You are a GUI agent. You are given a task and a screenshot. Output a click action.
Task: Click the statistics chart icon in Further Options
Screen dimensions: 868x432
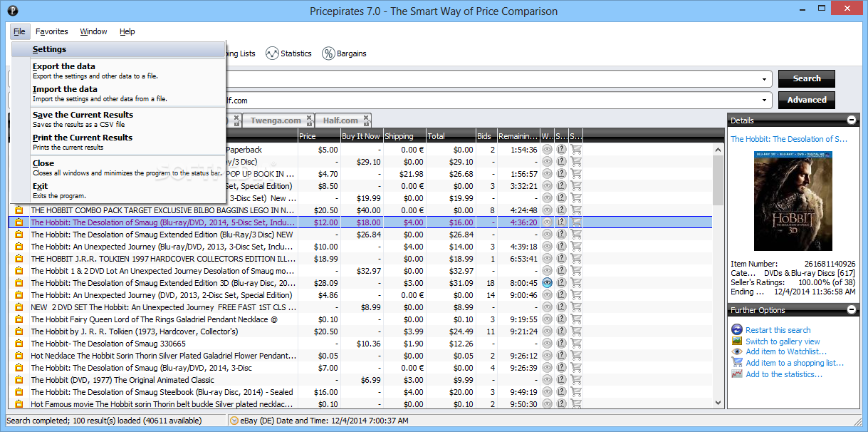click(x=737, y=374)
